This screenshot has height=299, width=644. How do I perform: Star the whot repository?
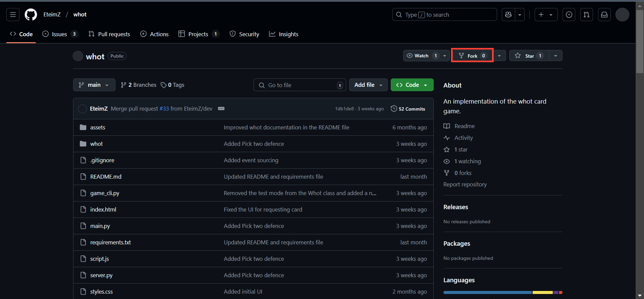point(529,56)
